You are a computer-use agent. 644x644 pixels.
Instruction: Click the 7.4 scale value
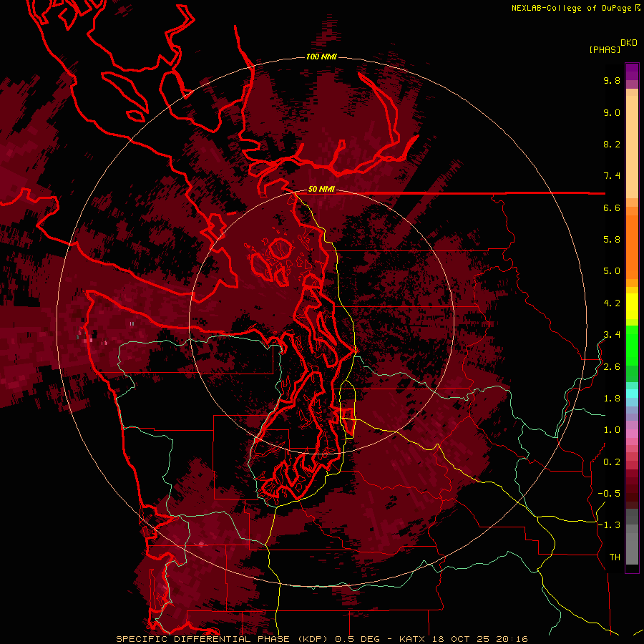pos(612,176)
